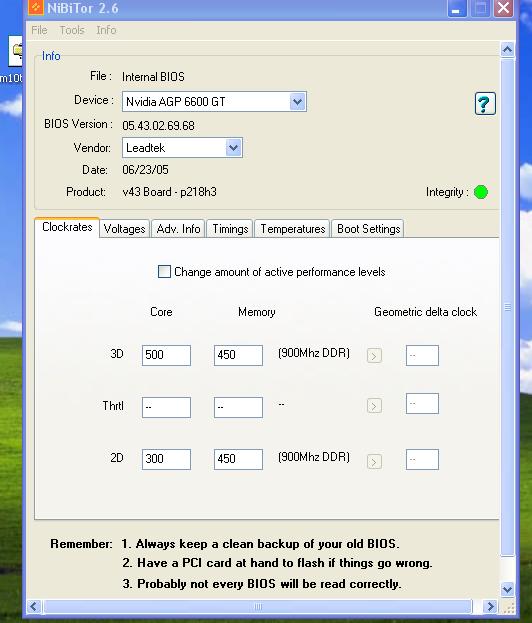Click the horizontal scrollbar thumb
Screen dimensions: 532x623
coord(258,607)
